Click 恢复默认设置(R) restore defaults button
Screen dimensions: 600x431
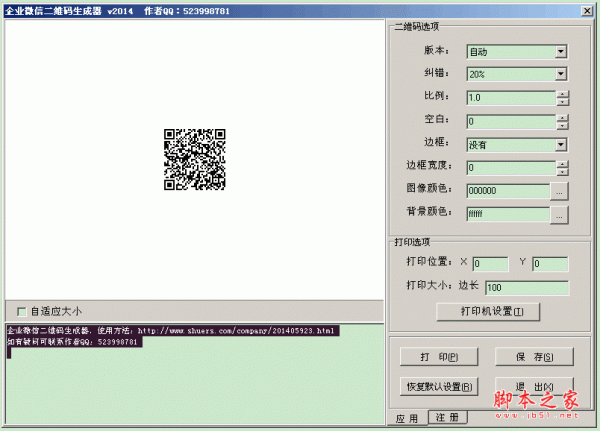click(439, 387)
